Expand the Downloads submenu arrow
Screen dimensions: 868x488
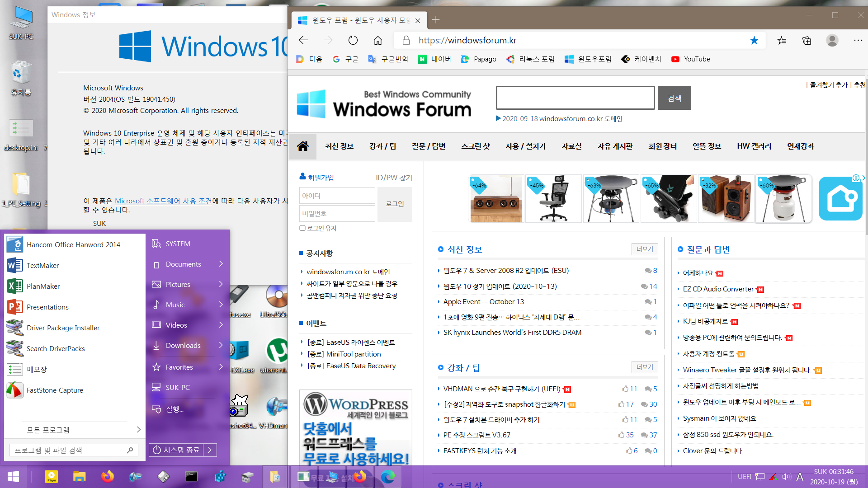pyautogui.click(x=221, y=345)
